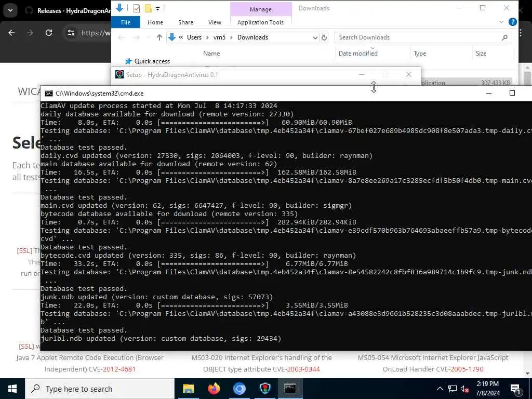
Task: Click the muted volume tray icon
Action: [465, 389]
